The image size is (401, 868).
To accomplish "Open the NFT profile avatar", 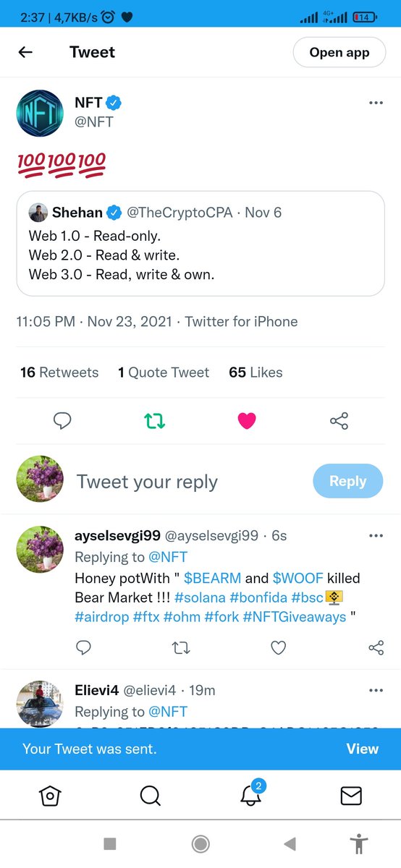I will point(40,114).
